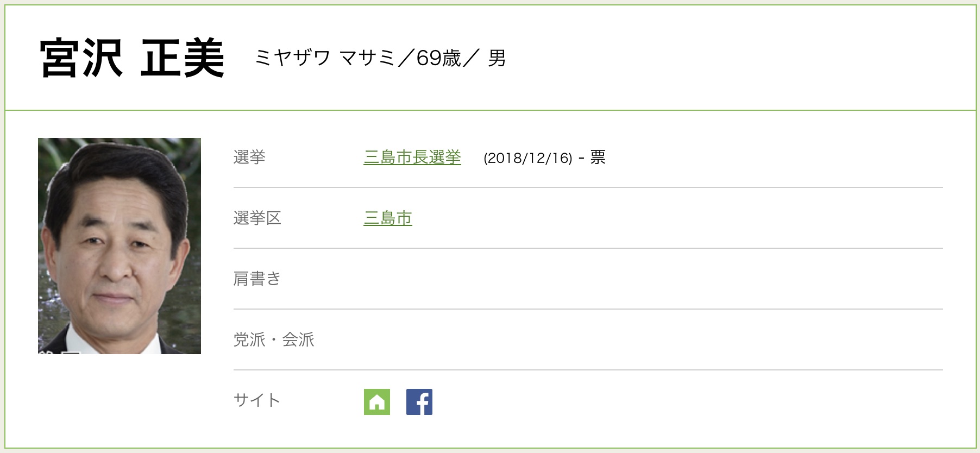Click the 肩書き row label

[257, 279]
